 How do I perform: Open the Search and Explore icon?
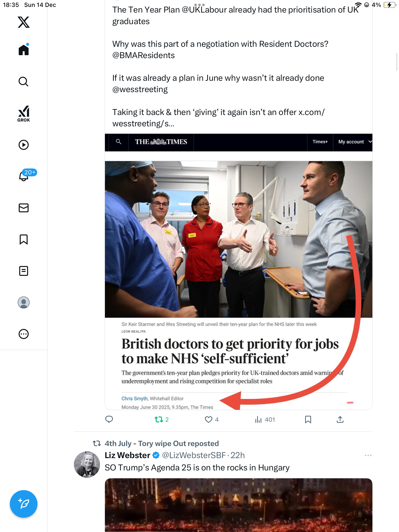[x=24, y=82]
